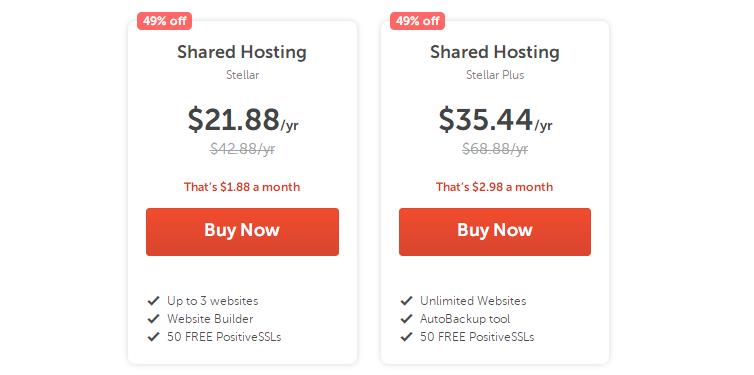Click Buy Now for Stellar Plus plan
This screenshot has height=375, width=754.
coord(495,232)
